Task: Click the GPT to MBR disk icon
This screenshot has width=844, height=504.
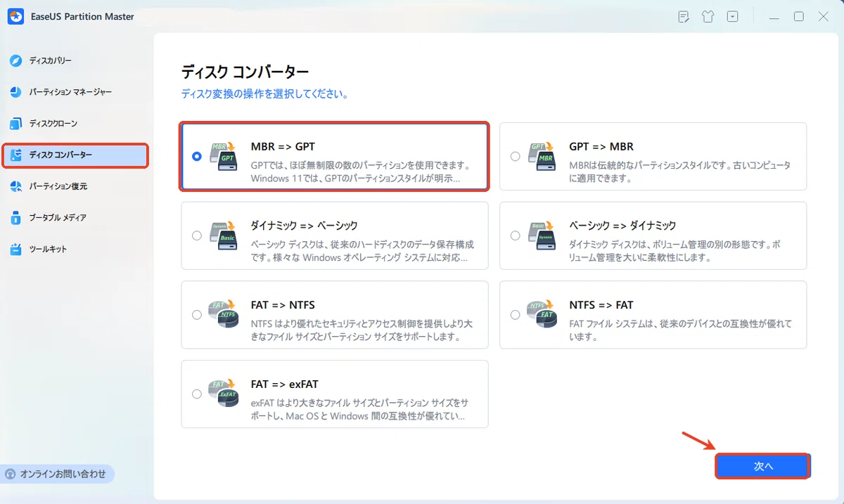Action: point(543,156)
